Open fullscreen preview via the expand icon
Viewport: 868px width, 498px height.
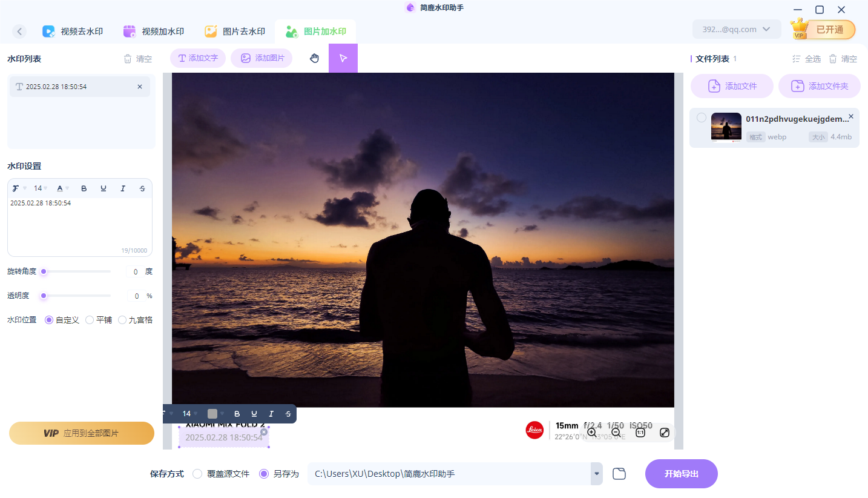[665, 433]
